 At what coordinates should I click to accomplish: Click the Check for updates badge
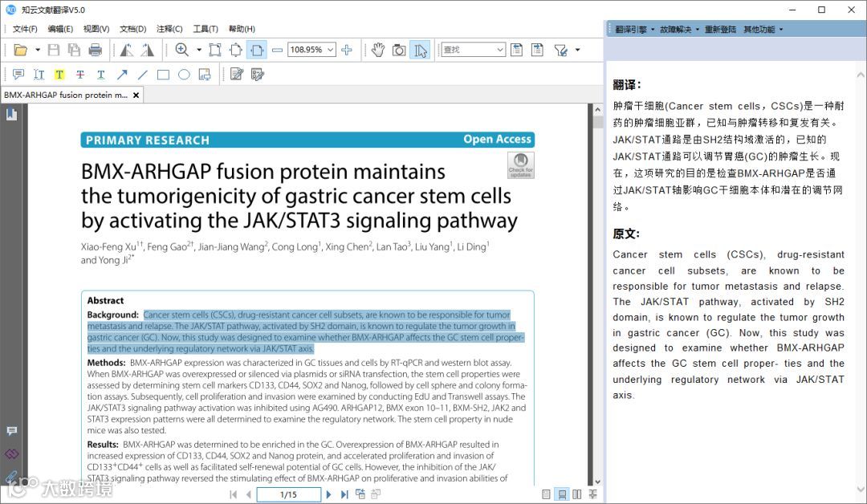pos(521,165)
